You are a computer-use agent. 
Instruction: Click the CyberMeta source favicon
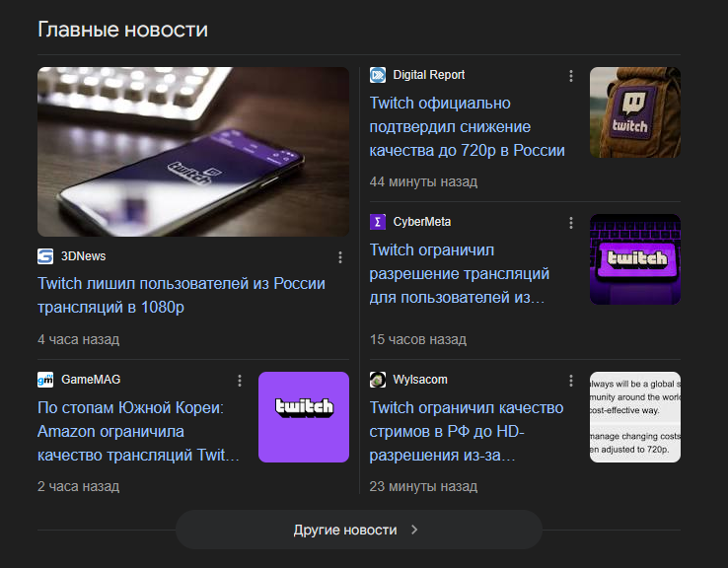378,222
